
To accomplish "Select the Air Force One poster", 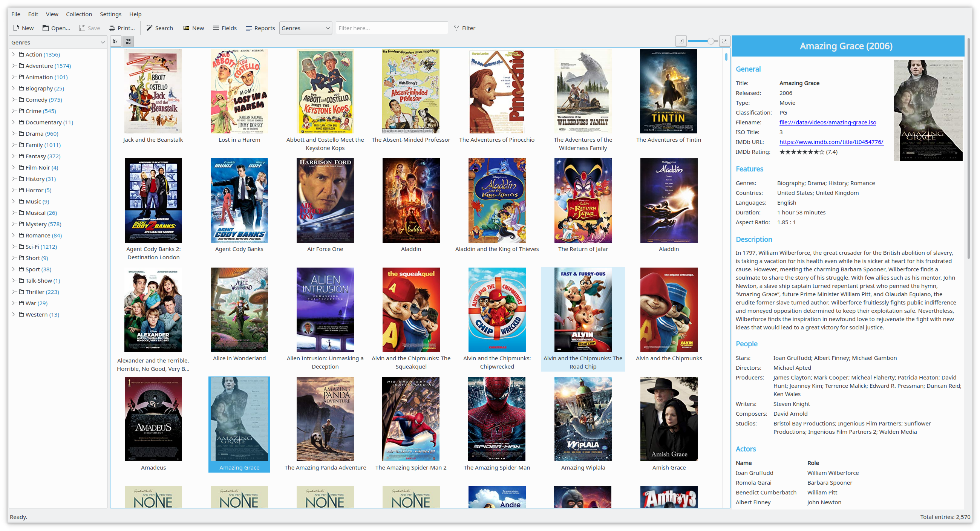I will tap(325, 200).
